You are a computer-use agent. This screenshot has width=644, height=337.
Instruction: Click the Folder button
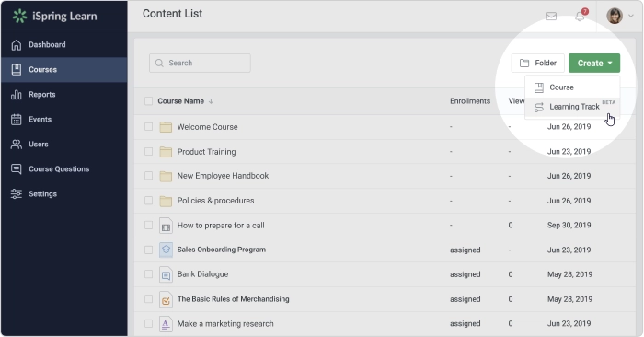[537, 63]
